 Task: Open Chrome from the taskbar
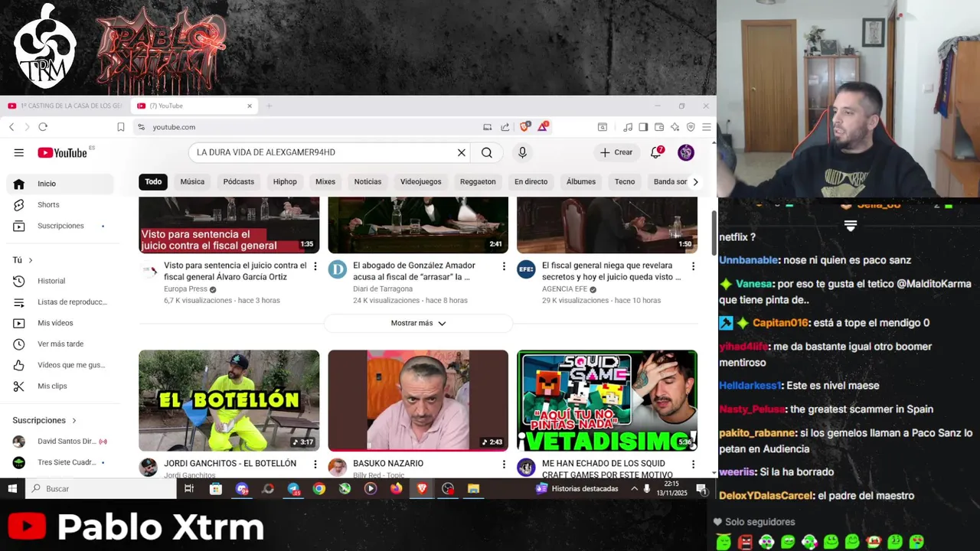pyautogui.click(x=319, y=488)
